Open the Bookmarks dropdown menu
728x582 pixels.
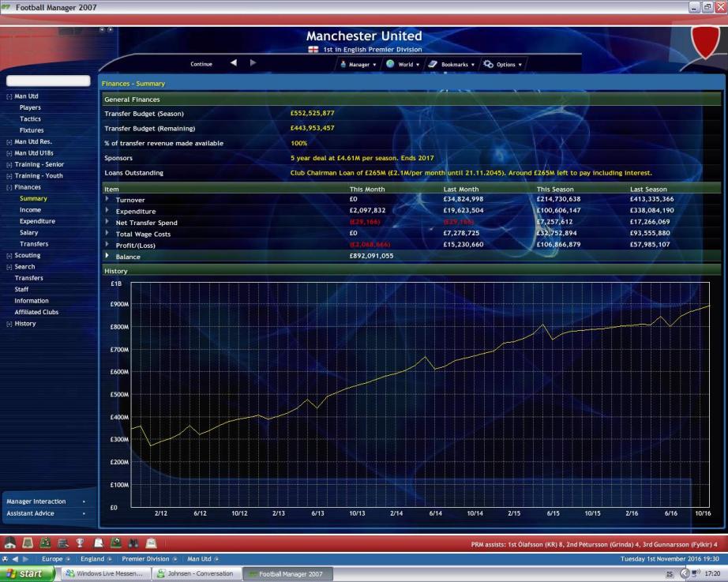click(452, 65)
